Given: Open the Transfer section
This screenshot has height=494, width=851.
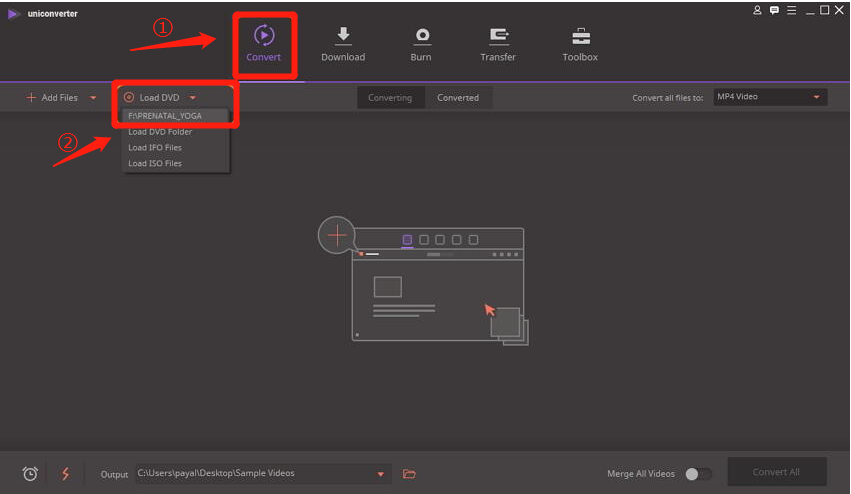Looking at the screenshot, I should [x=498, y=44].
